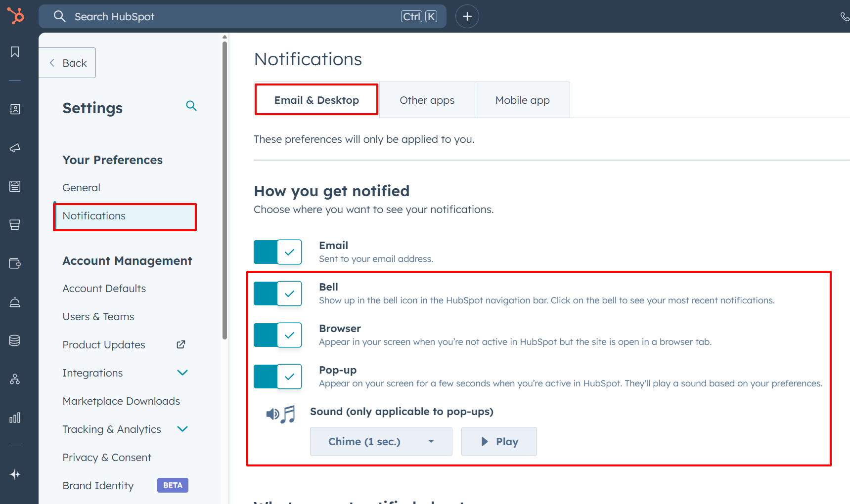
Task: Click the HubSpot sprocket logo
Action: (16, 16)
